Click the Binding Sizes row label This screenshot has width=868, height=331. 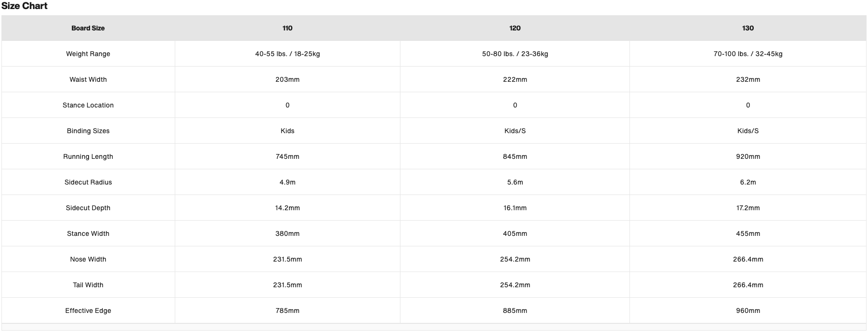88,131
